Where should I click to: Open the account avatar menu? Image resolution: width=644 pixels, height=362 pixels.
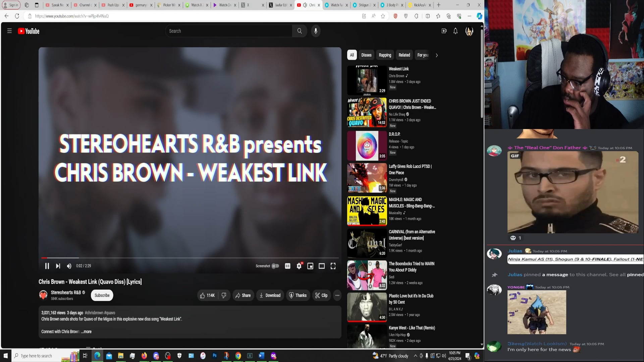point(469,31)
